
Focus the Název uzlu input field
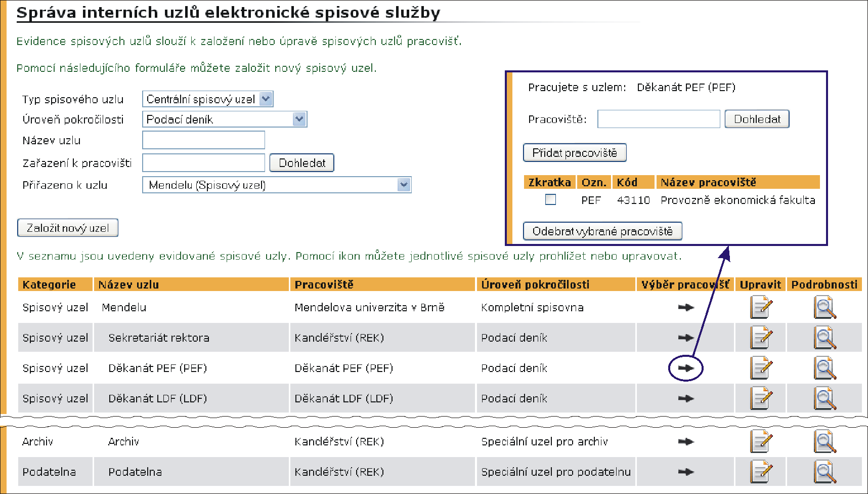(x=204, y=140)
